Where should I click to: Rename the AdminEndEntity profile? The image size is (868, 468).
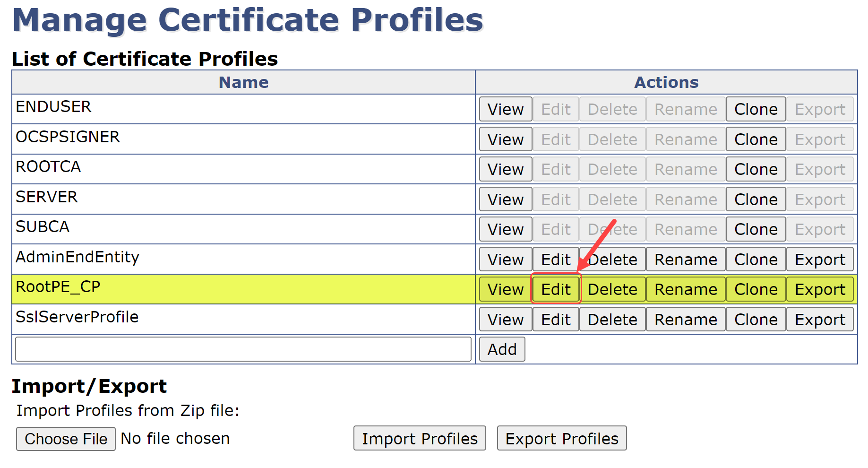pyautogui.click(x=686, y=260)
